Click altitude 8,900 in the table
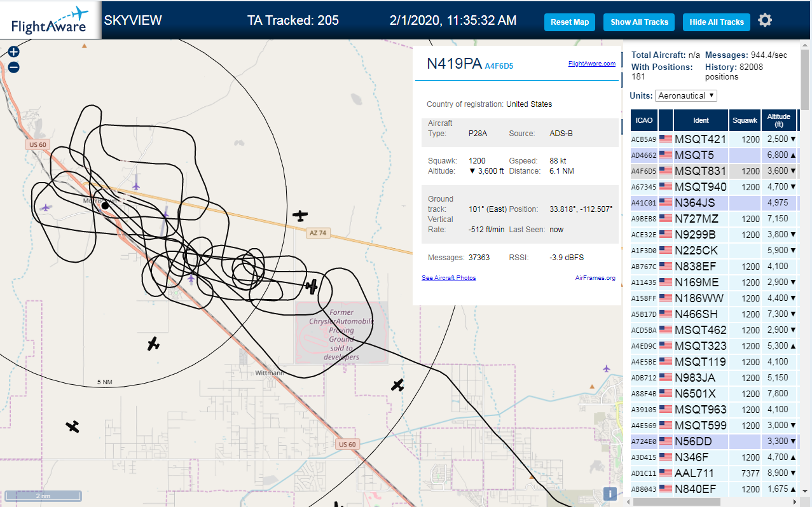 pos(778,473)
